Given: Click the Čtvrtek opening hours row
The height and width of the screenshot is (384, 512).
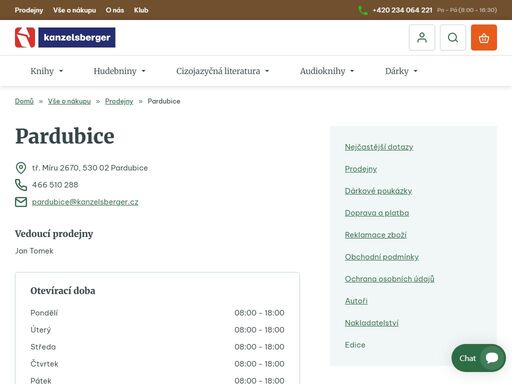Looking at the screenshot, I should click(x=157, y=364).
